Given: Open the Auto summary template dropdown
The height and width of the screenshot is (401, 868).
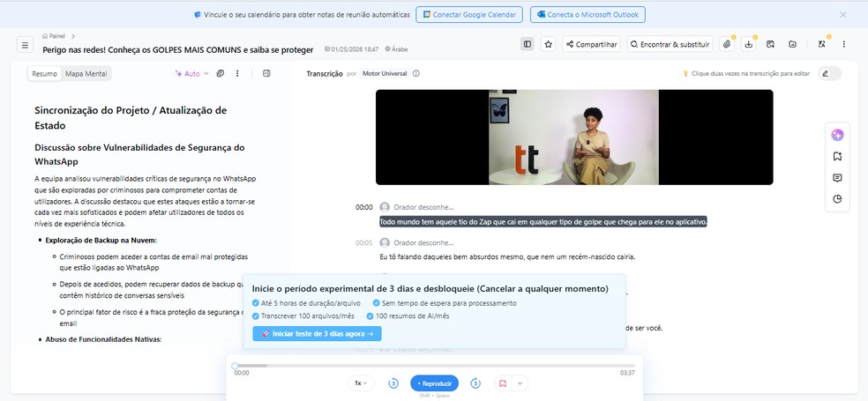Looking at the screenshot, I should (x=192, y=73).
